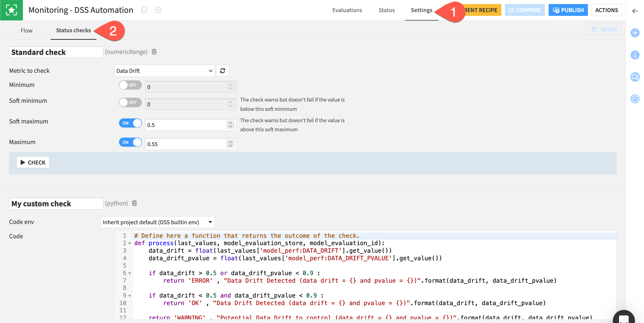The image size is (644, 323).
Task: Edit the Standard check name field
Action: (56, 52)
